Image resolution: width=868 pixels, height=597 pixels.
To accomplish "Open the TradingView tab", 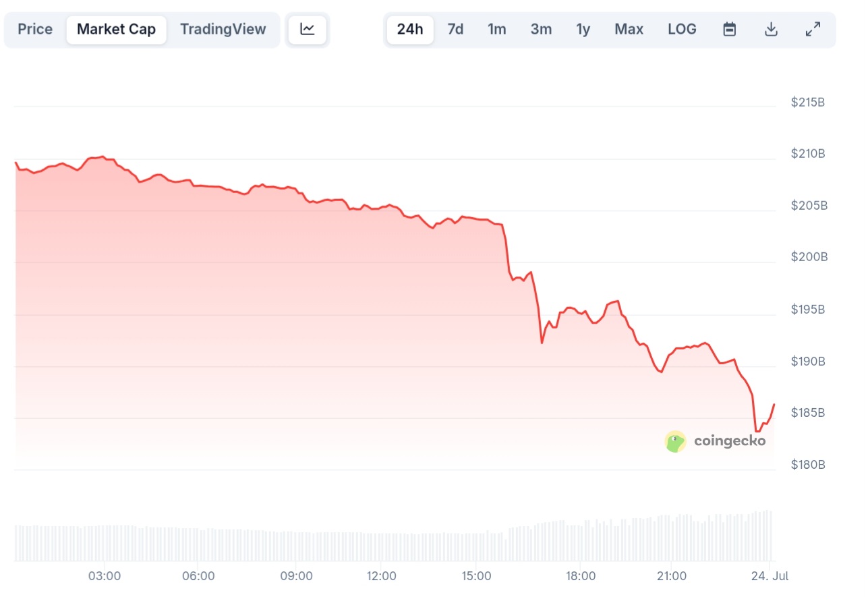I will (x=223, y=30).
